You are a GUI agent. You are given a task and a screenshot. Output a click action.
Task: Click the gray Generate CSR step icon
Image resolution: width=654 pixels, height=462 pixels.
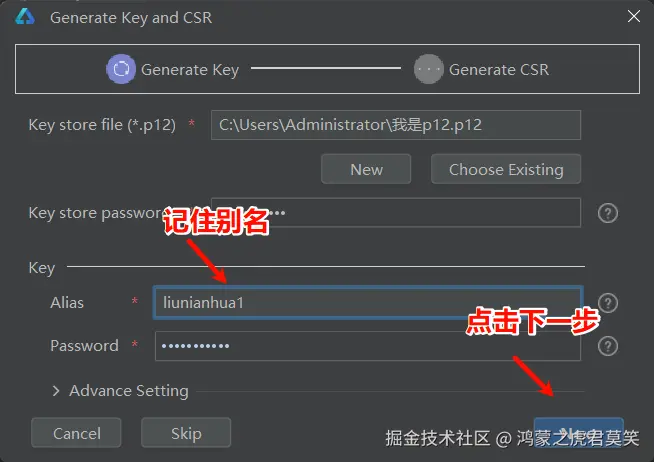point(429,69)
